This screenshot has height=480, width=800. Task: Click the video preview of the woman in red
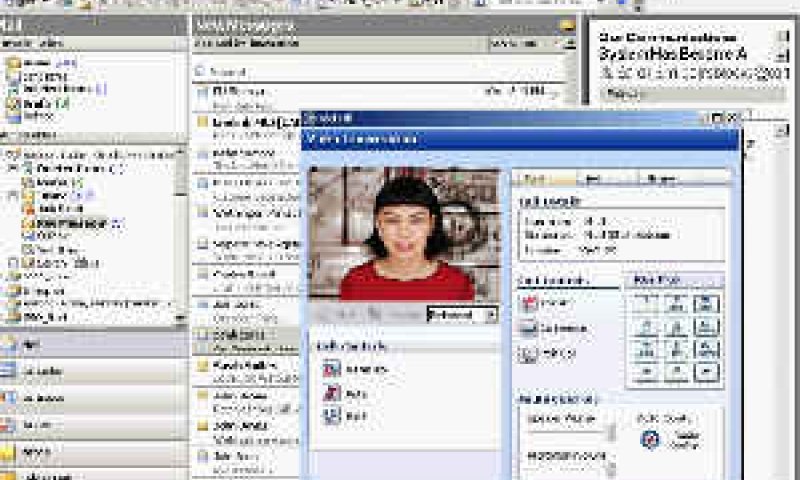tap(405, 235)
